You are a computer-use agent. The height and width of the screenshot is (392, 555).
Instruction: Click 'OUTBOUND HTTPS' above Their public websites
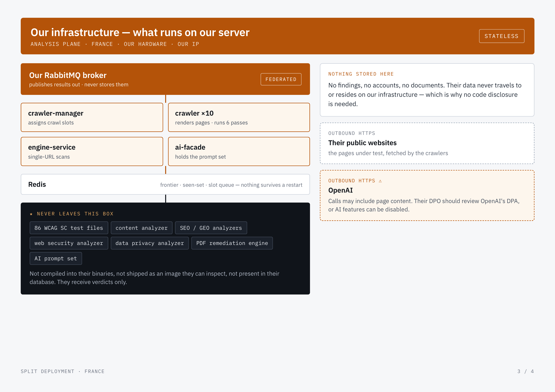[x=352, y=133]
